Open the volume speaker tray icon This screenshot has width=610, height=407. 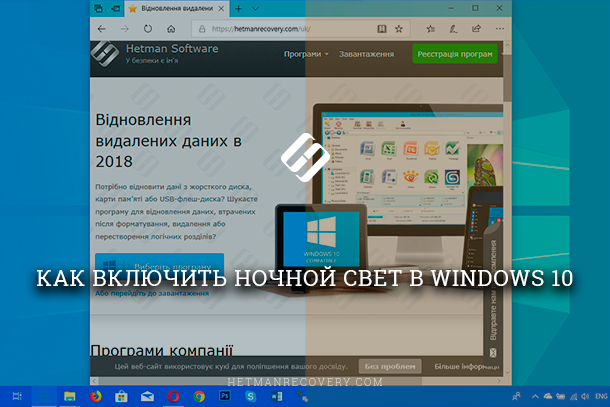(585, 396)
